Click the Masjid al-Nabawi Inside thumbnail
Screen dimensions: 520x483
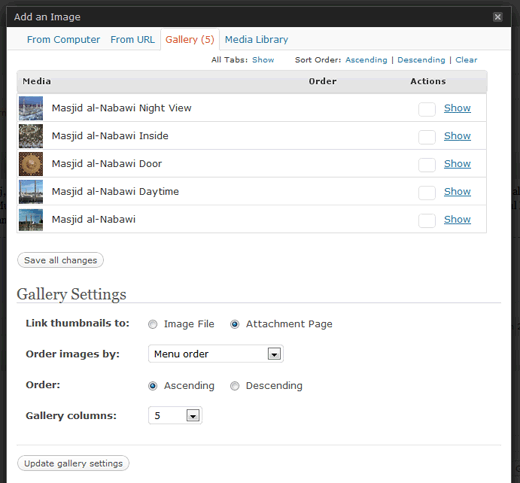point(31,136)
